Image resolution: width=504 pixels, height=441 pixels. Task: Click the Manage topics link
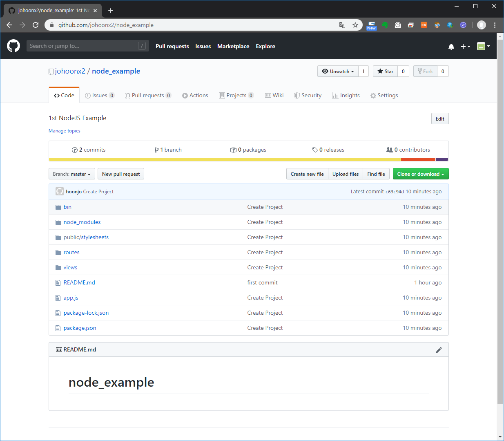click(x=64, y=130)
